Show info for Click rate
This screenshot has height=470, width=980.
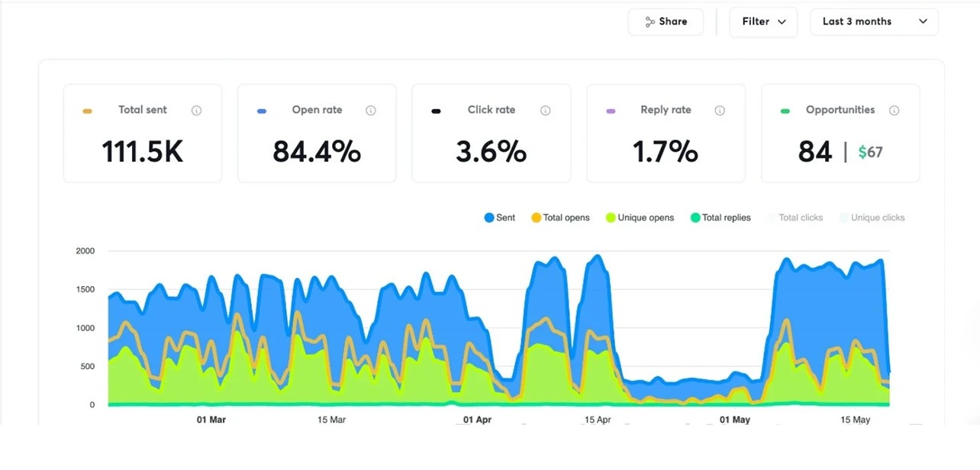pyautogui.click(x=545, y=111)
